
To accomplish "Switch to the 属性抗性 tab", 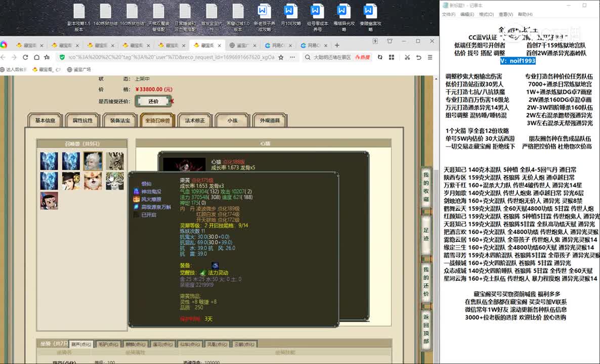I will 82,120.
